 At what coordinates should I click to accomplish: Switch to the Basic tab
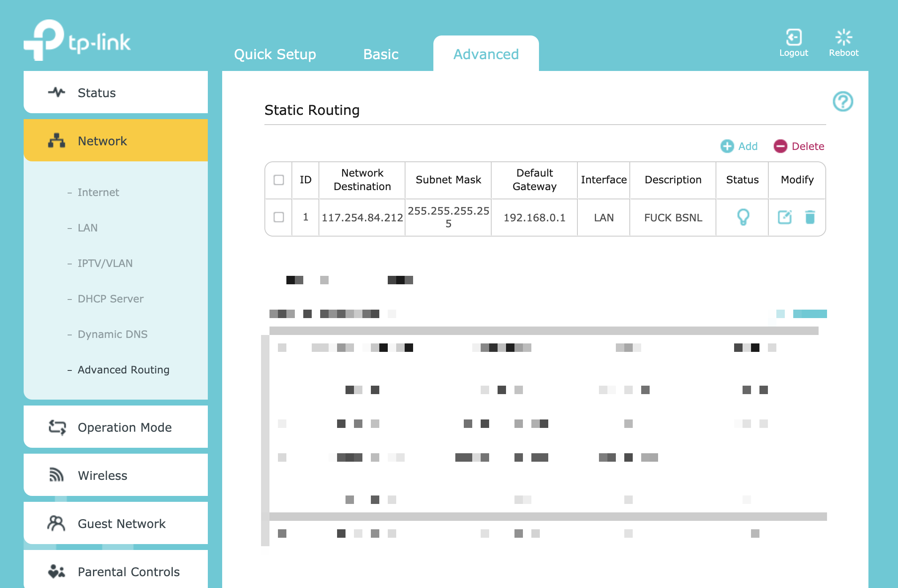click(381, 54)
